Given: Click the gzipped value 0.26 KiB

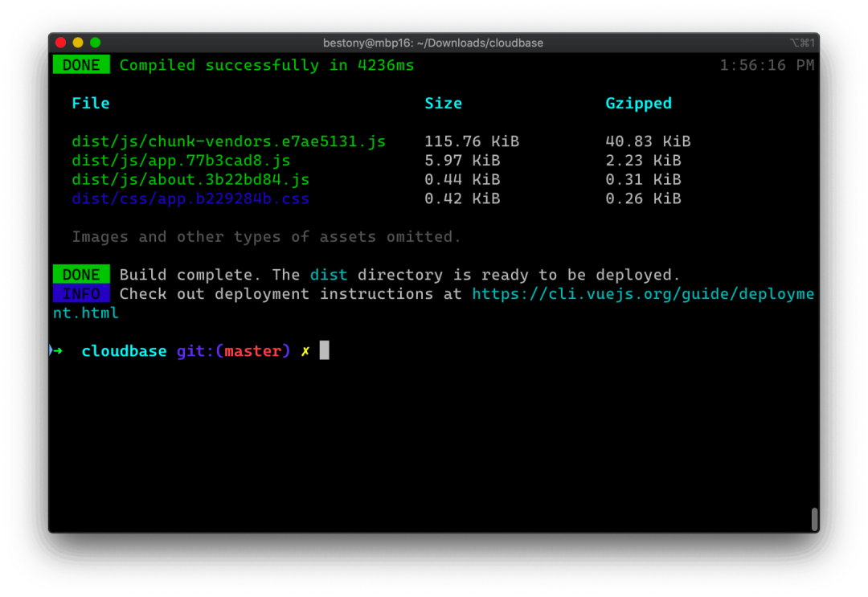Looking at the screenshot, I should click(643, 198).
